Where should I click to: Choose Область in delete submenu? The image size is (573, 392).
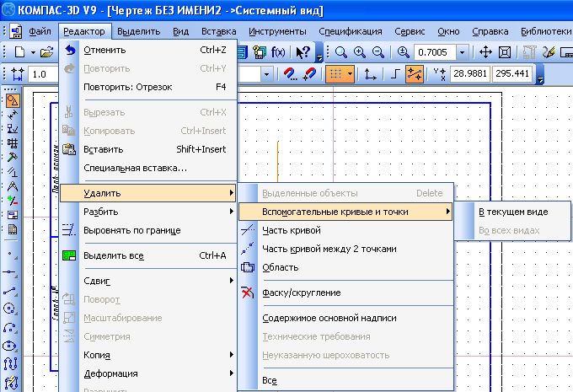tap(345, 267)
